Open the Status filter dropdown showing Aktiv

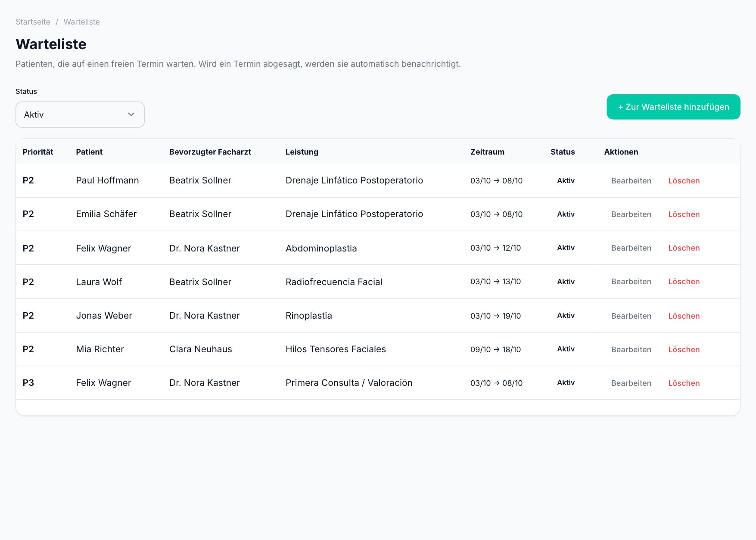point(80,115)
